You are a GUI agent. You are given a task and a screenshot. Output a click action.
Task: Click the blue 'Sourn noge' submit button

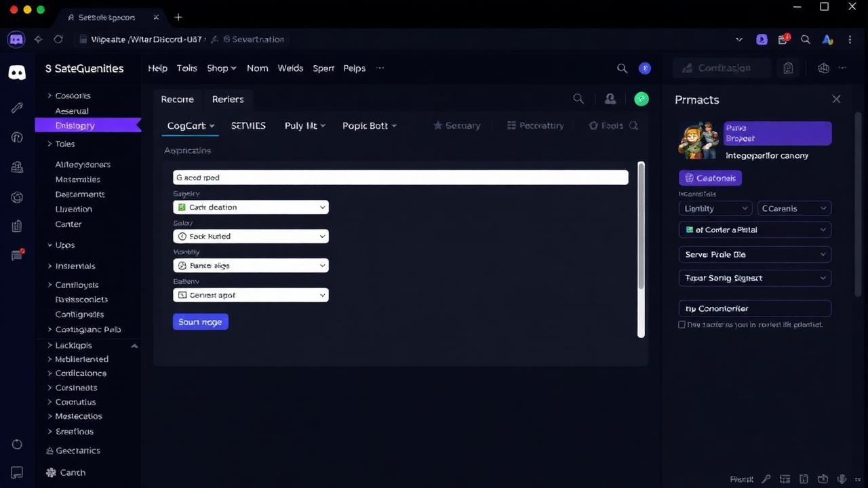200,321
